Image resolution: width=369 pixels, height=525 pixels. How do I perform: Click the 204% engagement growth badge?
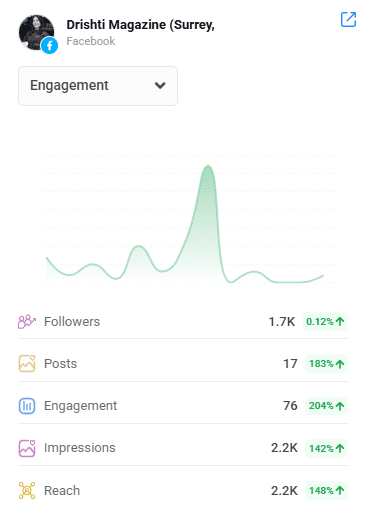click(x=326, y=406)
